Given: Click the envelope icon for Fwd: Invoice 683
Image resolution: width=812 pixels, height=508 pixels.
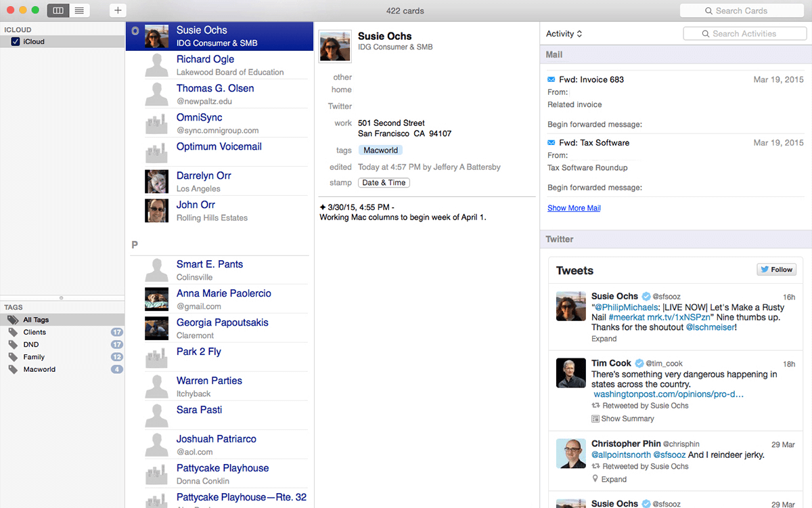Looking at the screenshot, I should coord(551,79).
